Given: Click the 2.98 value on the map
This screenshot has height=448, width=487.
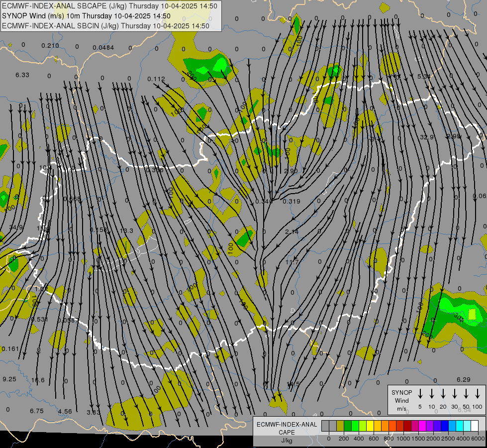Looking at the screenshot, I should click(454, 136).
